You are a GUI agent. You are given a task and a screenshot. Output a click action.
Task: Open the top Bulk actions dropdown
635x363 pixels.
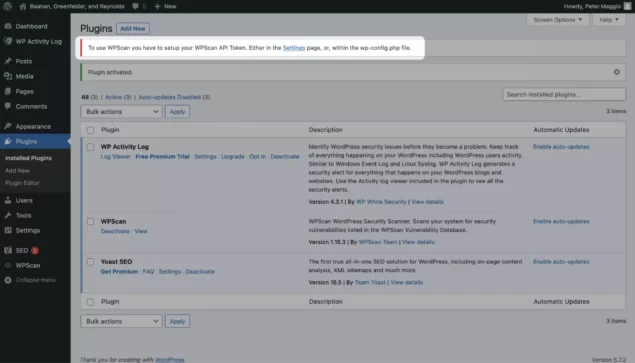121,111
